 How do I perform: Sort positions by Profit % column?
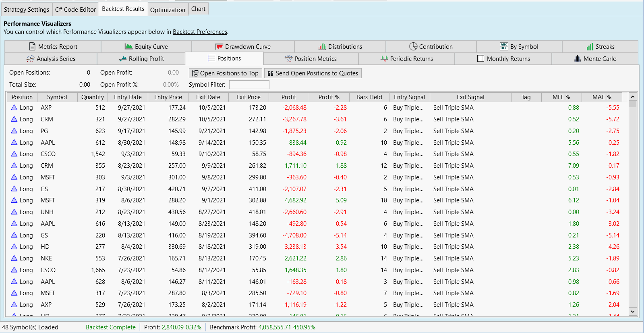click(329, 97)
